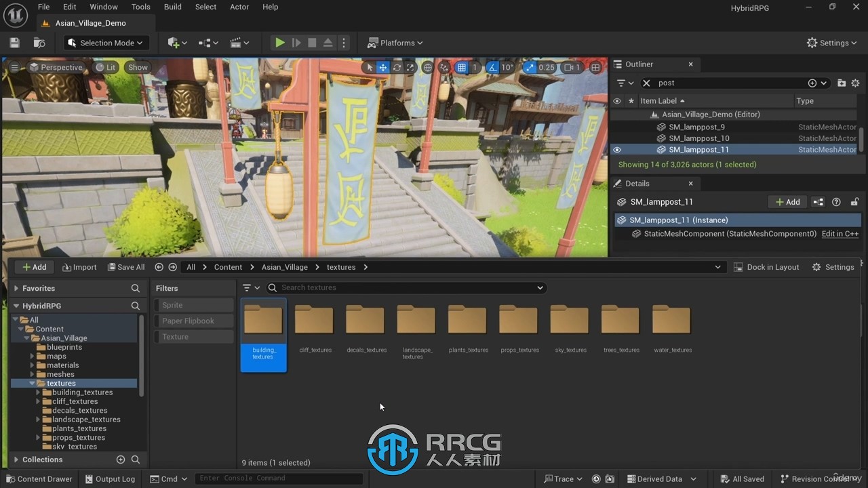
Task: Click the grayed-out stop simulation button
Action: (312, 43)
